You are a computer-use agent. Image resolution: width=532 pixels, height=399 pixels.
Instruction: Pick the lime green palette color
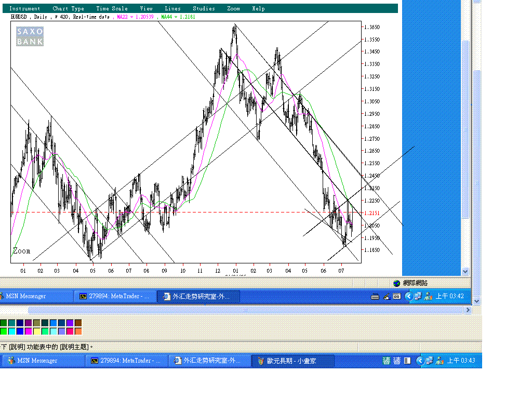(x=4, y=331)
